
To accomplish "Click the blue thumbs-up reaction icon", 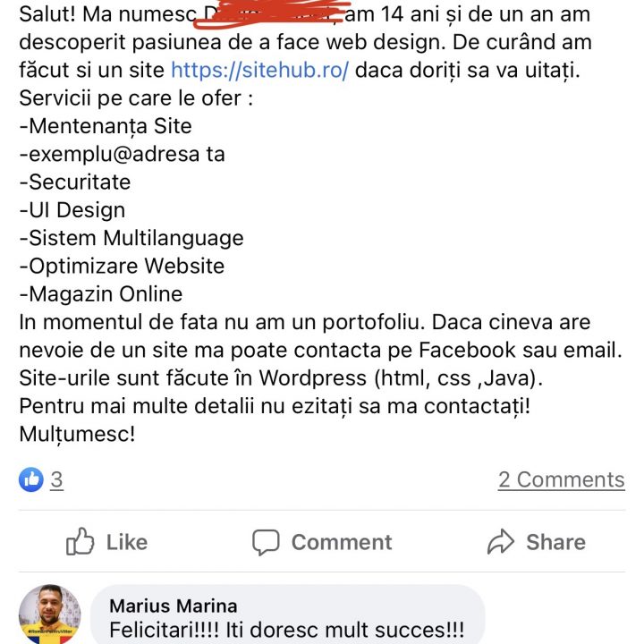I will click(x=30, y=479).
